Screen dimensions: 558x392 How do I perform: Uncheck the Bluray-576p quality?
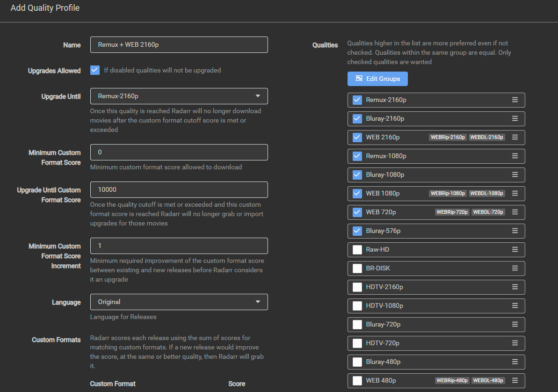coord(357,231)
